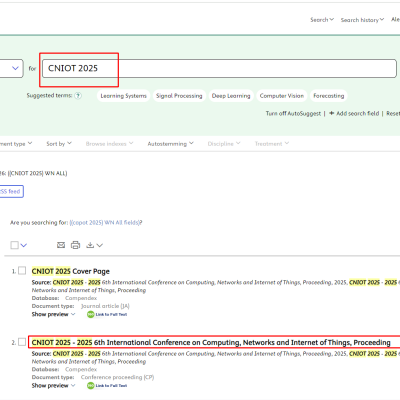Viewport: 400px width, 400px height.
Task: Click the plus icon beside Add search field
Action: pos(332,113)
